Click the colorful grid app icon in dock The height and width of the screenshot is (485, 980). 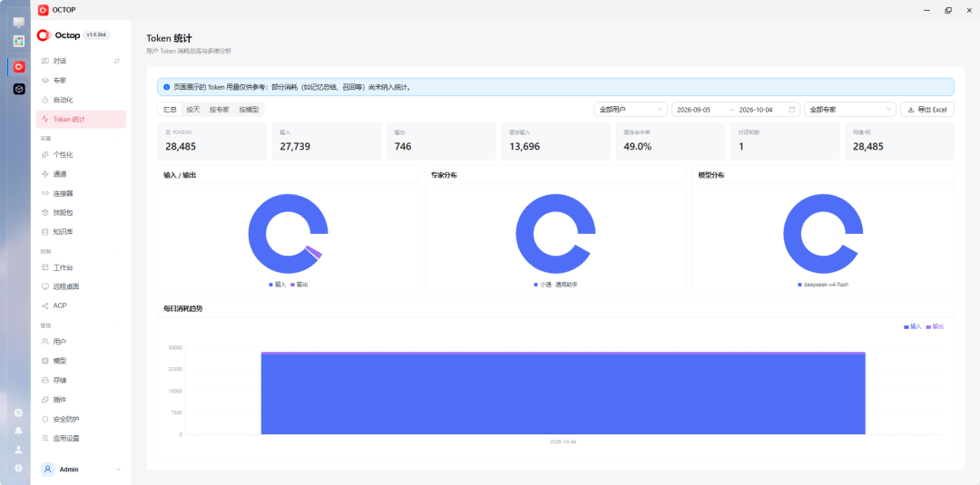coord(19,41)
